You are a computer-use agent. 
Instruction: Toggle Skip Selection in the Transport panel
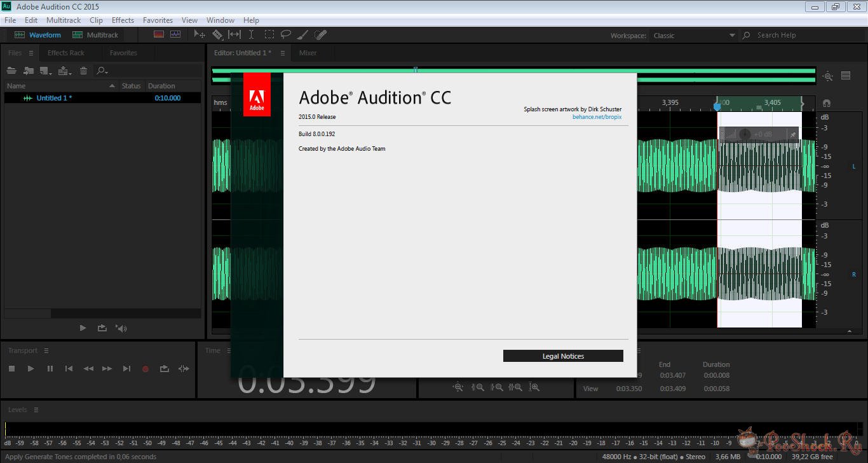coord(184,369)
